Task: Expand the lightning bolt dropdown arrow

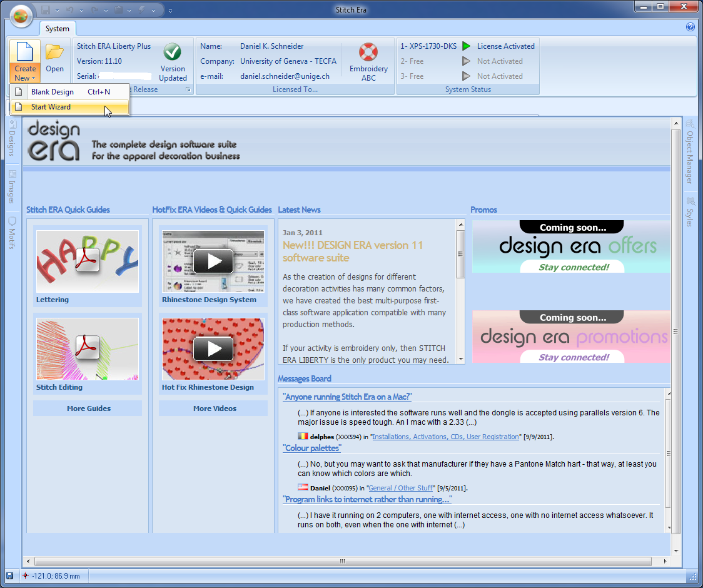Action: tap(153, 10)
